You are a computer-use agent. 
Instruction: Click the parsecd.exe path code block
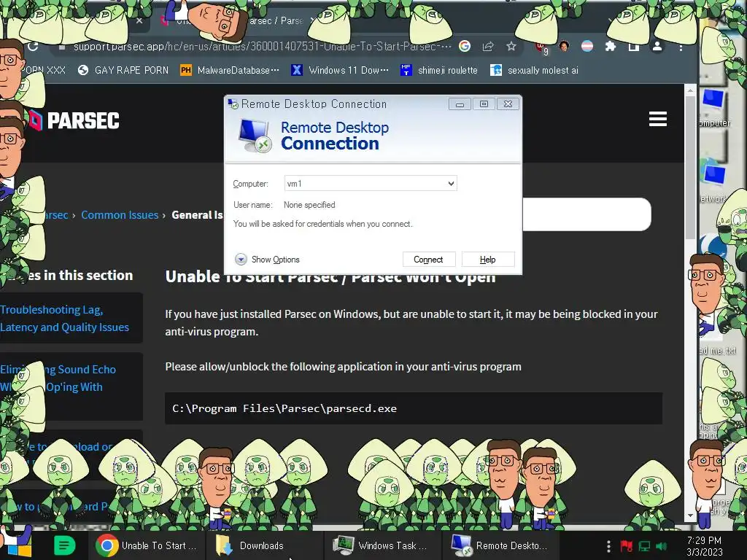tap(414, 408)
